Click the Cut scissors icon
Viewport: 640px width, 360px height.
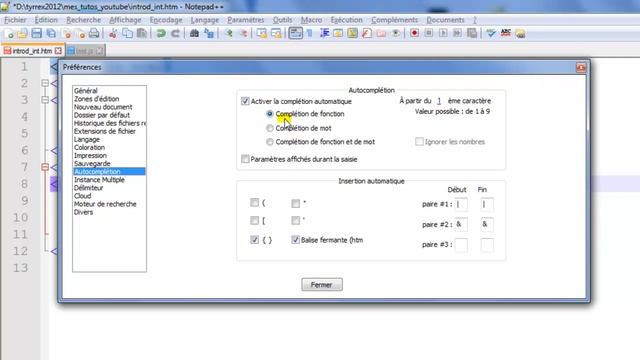113,33
